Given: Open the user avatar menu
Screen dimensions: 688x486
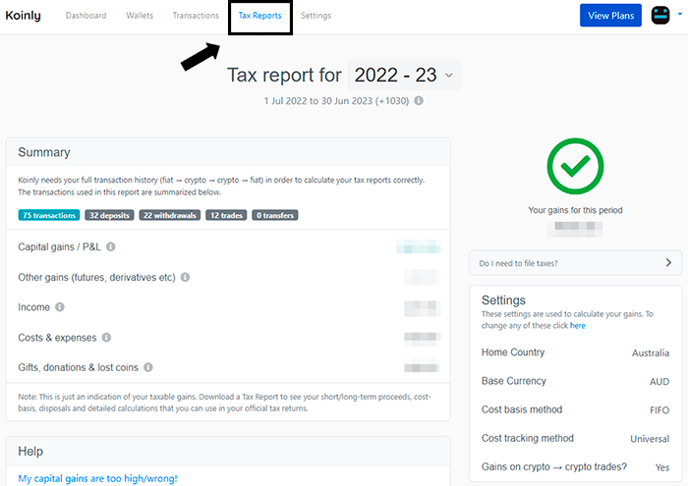Looking at the screenshot, I should tap(660, 16).
